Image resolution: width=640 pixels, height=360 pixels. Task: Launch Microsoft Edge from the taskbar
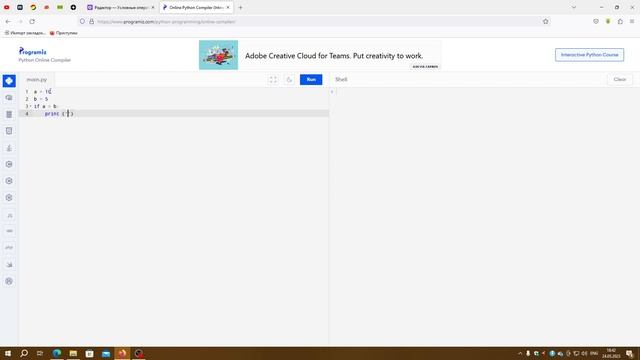pyautogui.click(x=57, y=353)
